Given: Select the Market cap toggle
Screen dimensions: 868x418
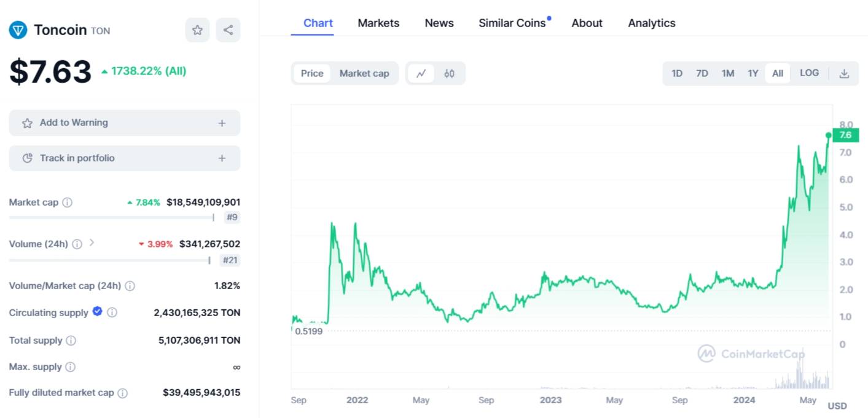Looking at the screenshot, I should tap(364, 74).
